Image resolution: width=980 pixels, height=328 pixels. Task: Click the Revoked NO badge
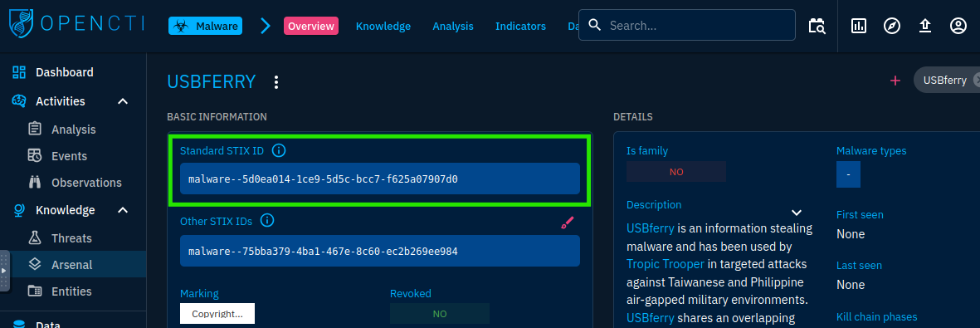click(x=439, y=314)
